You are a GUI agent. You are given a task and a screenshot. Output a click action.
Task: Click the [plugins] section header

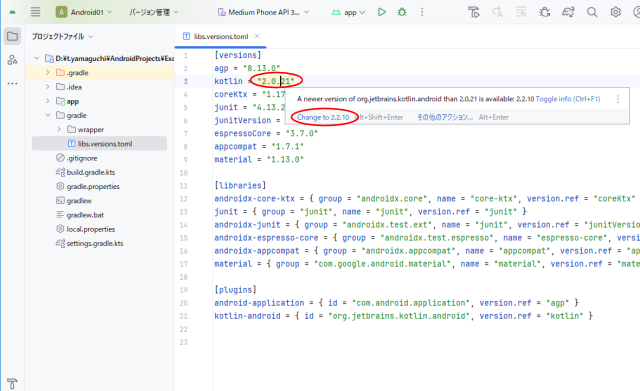(x=236, y=290)
